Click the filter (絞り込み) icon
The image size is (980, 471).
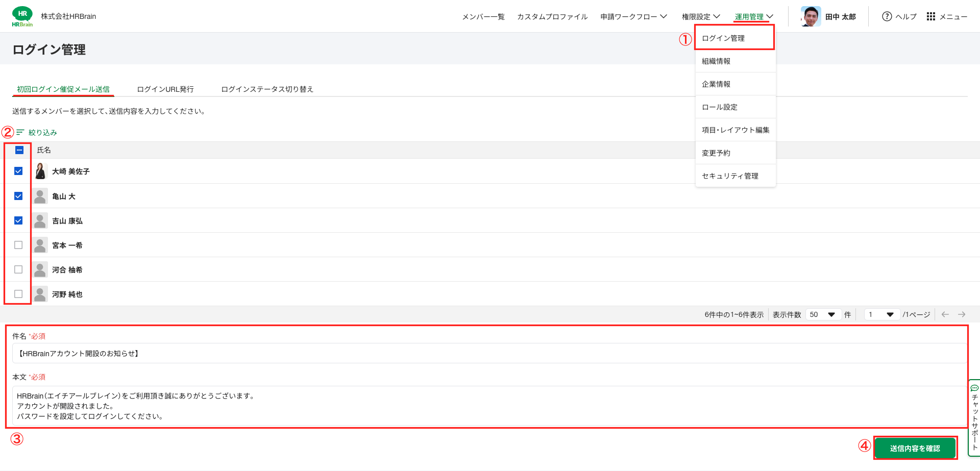20,132
